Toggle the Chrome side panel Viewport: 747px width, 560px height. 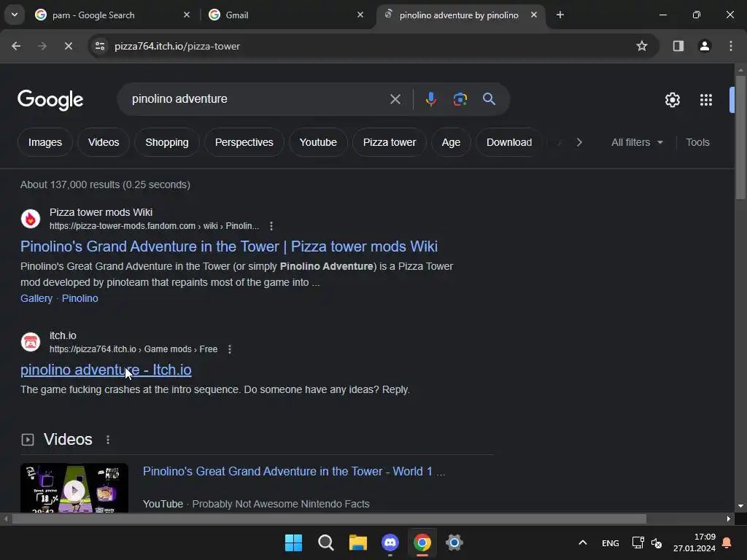pos(678,46)
